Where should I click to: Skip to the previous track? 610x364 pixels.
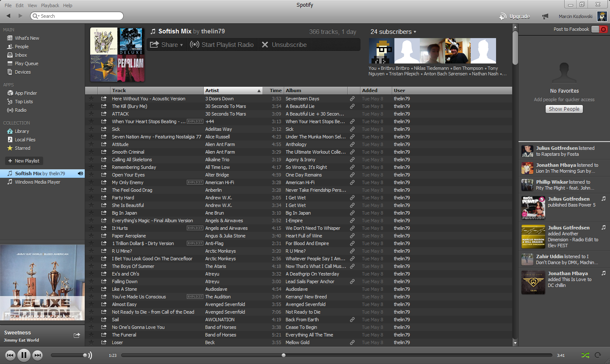[x=11, y=356]
